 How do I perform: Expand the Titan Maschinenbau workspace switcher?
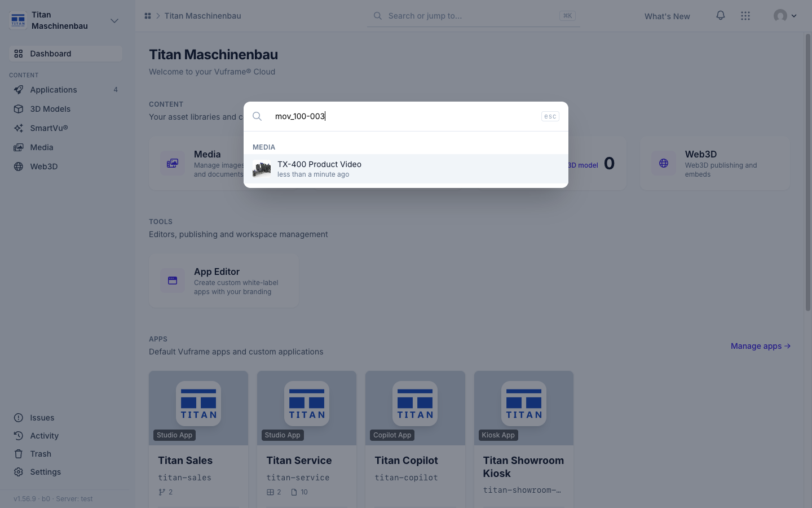[x=114, y=21]
